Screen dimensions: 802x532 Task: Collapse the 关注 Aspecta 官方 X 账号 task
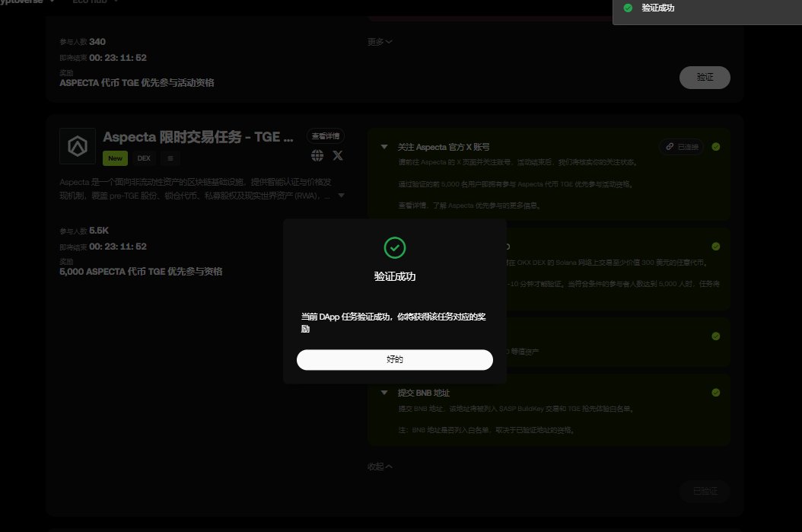[384, 147]
